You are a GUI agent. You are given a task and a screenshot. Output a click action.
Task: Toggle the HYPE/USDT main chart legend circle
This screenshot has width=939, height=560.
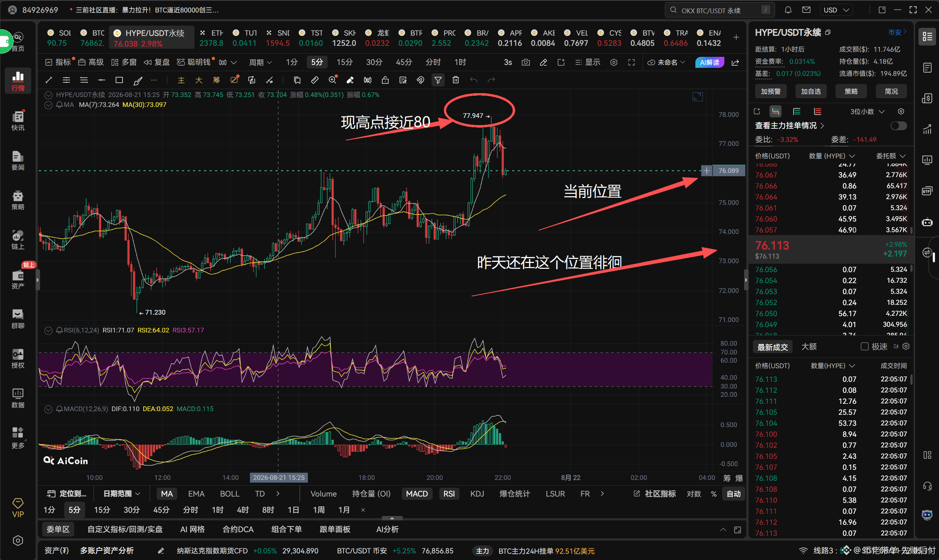tap(48, 95)
